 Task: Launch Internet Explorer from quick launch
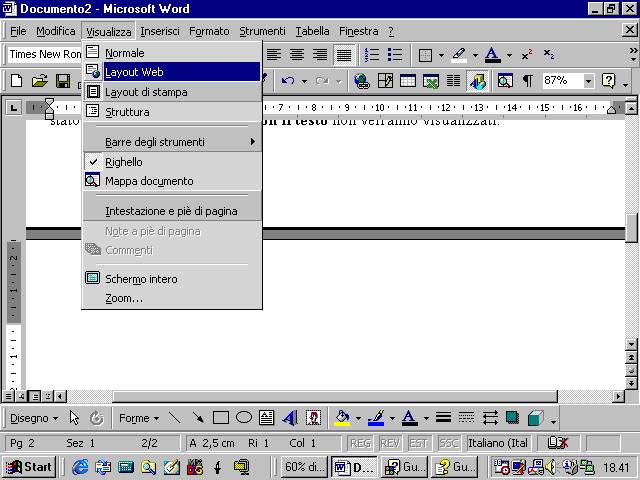(80, 467)
